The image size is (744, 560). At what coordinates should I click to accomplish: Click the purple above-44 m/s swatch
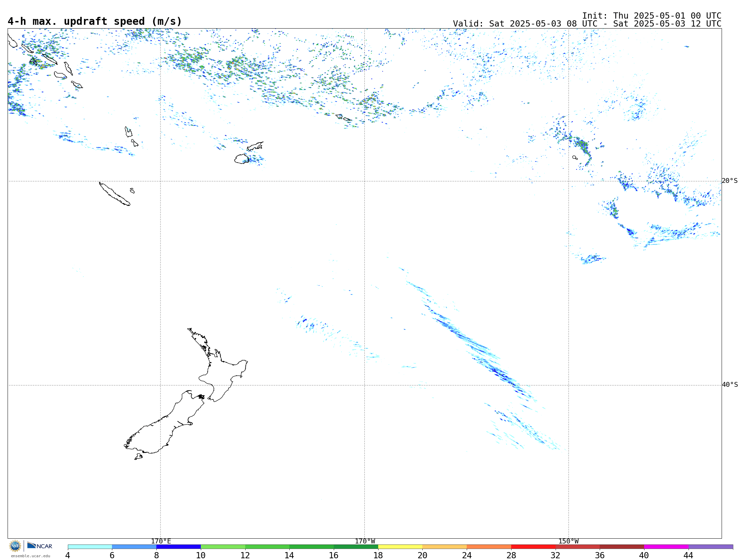pos(711,547)
